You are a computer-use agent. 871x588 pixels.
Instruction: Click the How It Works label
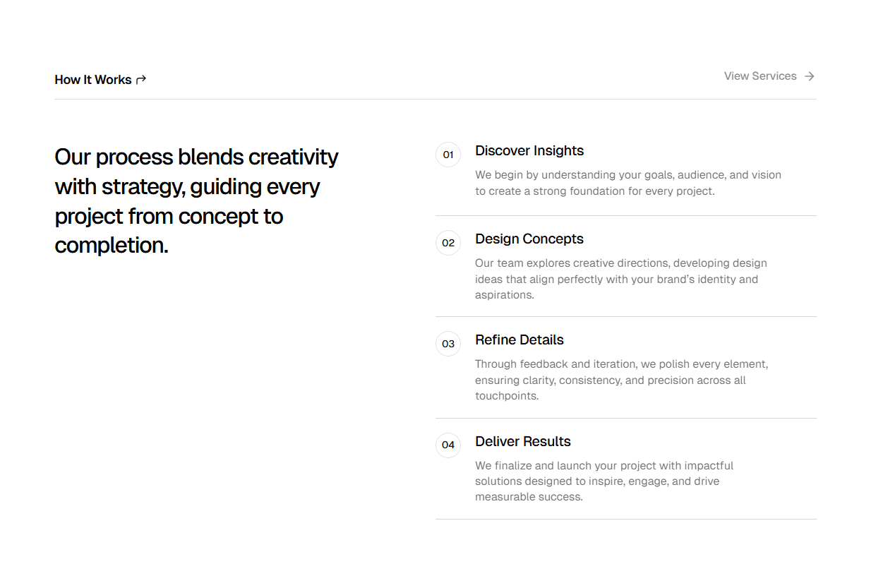point(93,79)
